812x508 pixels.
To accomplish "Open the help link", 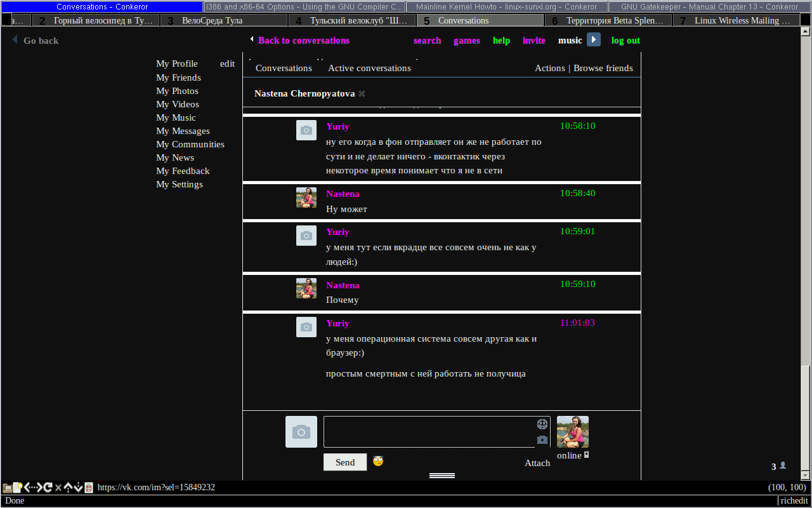I will (501, 40).
